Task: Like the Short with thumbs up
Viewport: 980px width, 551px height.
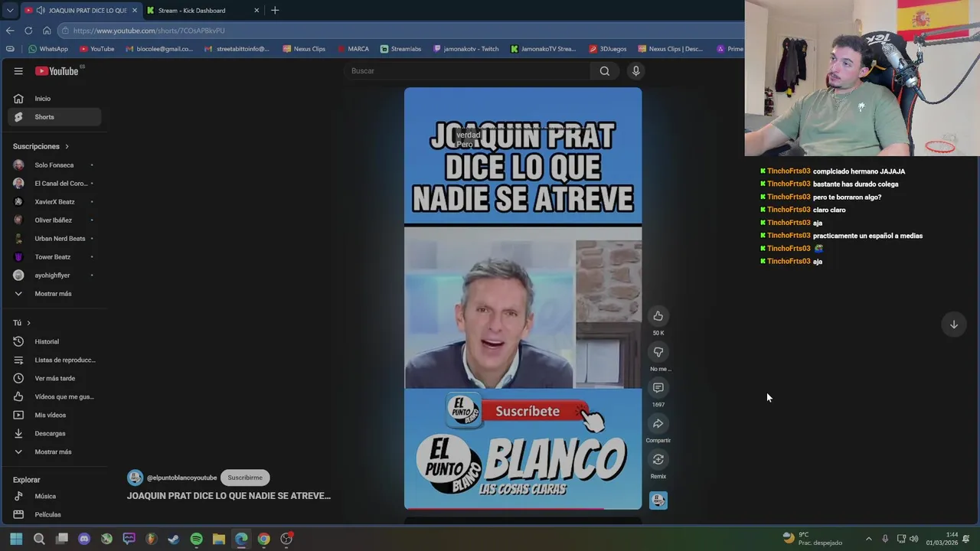Action: tap(658, 316)
